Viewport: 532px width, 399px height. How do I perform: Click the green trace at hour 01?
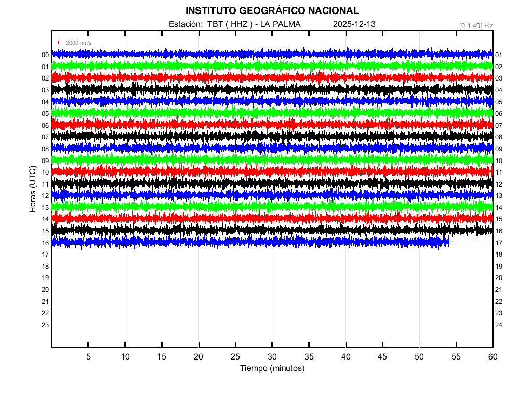(x=272, y=66)
